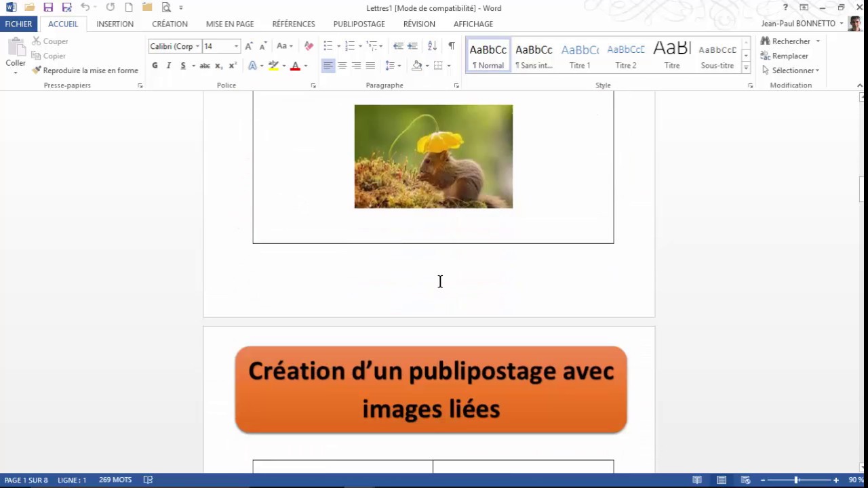Open the Presse-papiers pane launcher
The width and height of the screenshot is (868, 488).
point(140,86)
